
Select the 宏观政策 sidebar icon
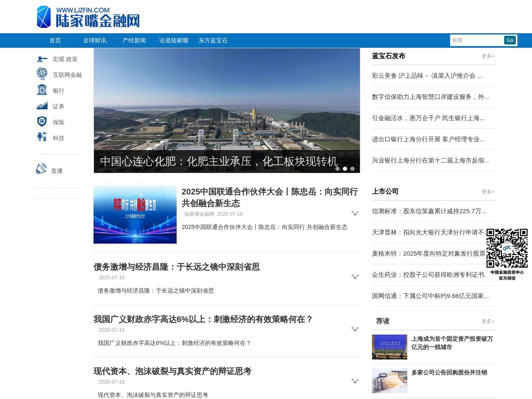point(42,59)
